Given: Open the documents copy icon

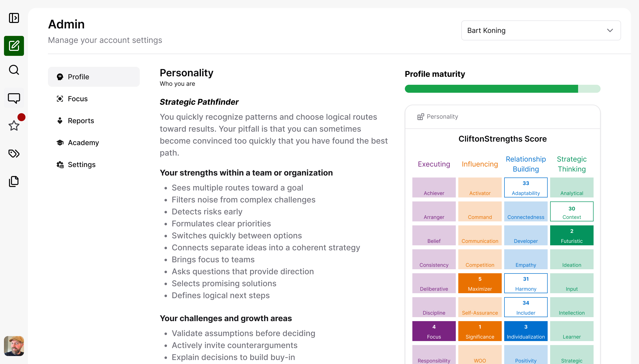Looking at the screenshot, I should pyautogui.click(x=14, y=181).
